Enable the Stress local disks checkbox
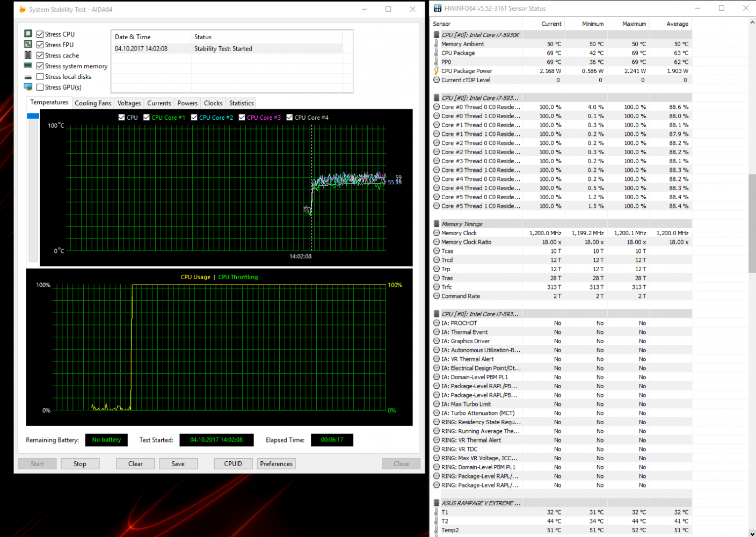 coord(40,77)
